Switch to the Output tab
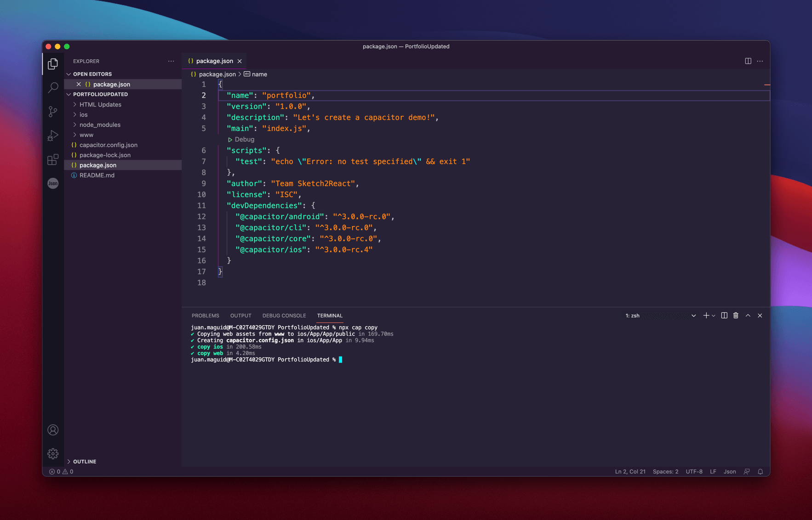This screenshot has width=812, height=520. (240, 316)
